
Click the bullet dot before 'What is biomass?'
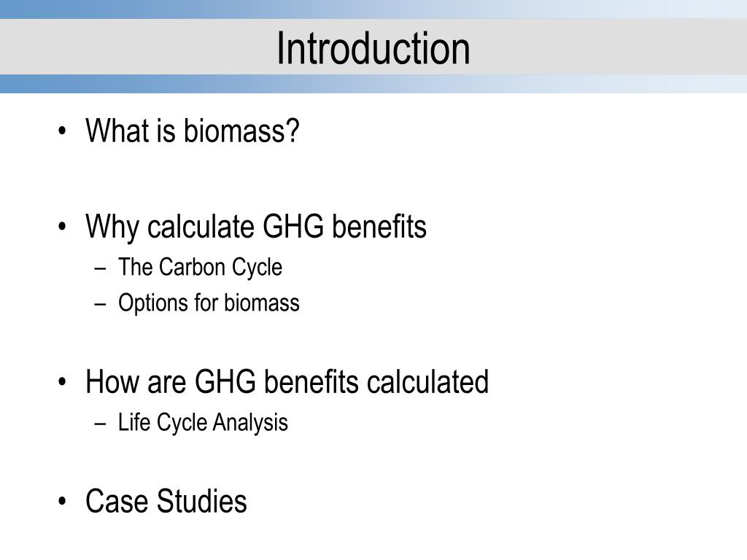click(x=62, y=131)
